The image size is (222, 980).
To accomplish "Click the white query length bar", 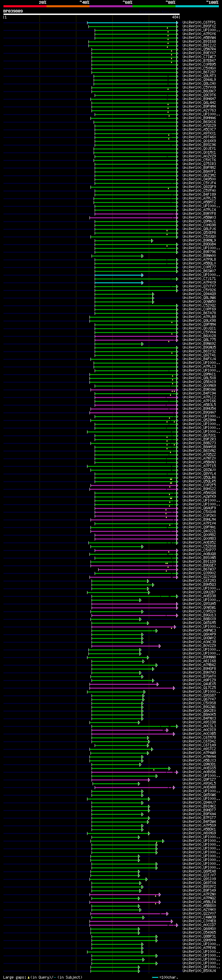I will pos(92,15).
